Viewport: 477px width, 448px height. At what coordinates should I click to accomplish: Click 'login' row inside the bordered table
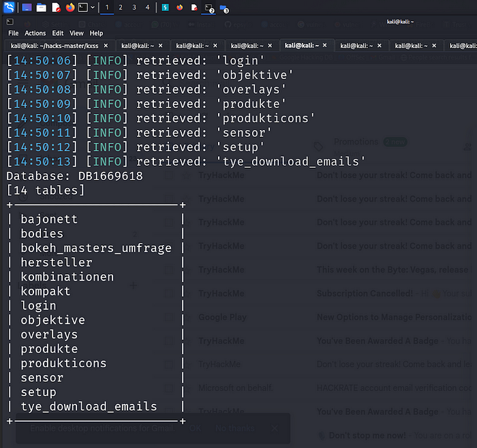[x=38, y=306]
